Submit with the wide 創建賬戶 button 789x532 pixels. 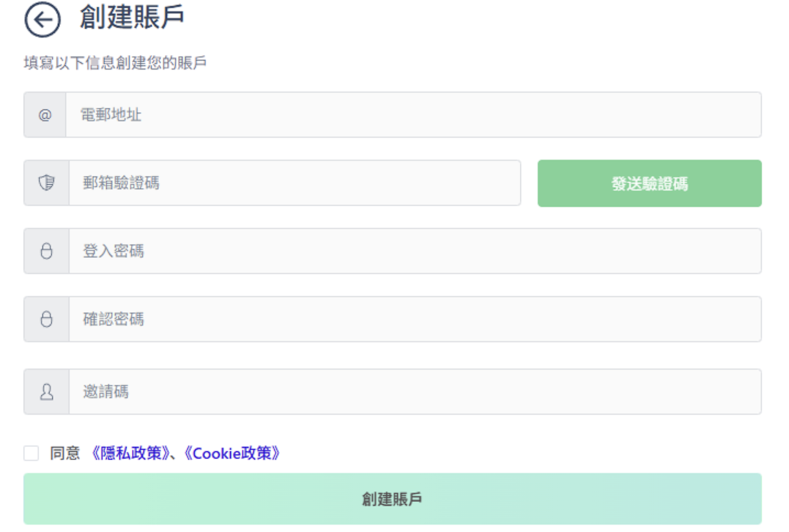pyautogui.click(x=393, y=499)
